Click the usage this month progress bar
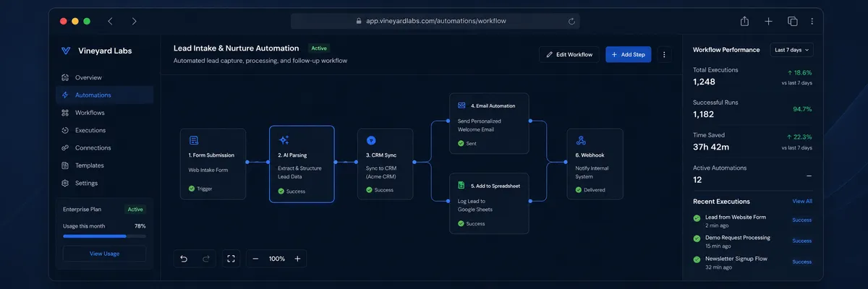Screen dimensions: 868x289 pyautogui.click(x=104, y=236)
